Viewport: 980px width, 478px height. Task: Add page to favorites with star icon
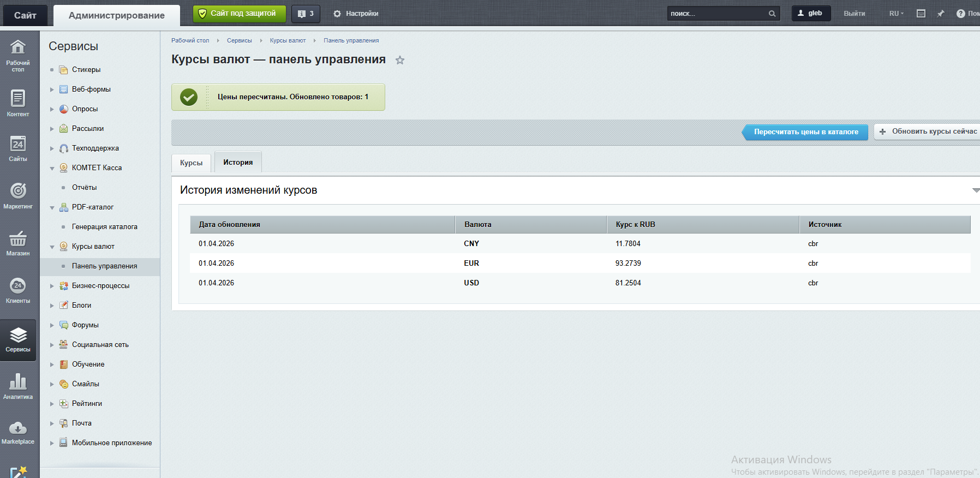tap(400, 61)
